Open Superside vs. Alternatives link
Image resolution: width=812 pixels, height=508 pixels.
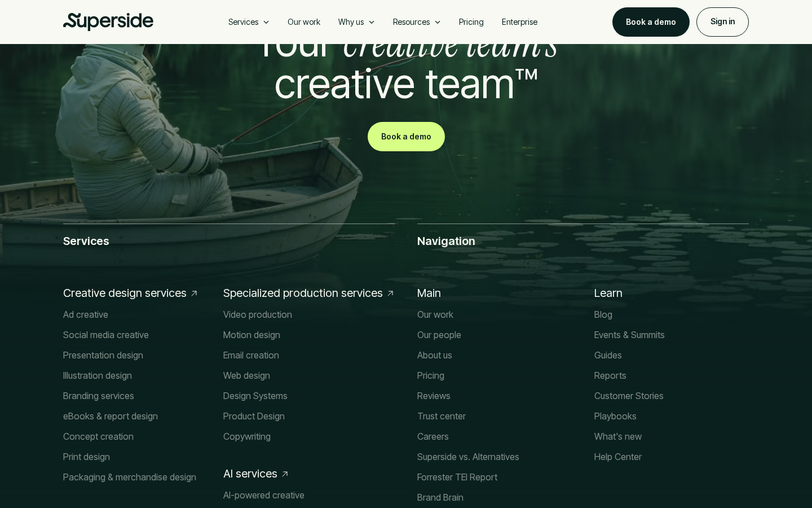click(468, 457)
